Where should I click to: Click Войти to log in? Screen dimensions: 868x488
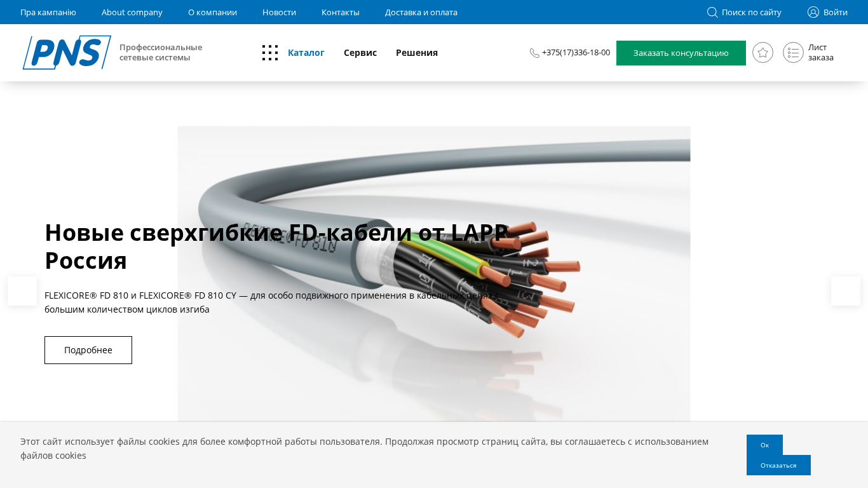(836, 12)
